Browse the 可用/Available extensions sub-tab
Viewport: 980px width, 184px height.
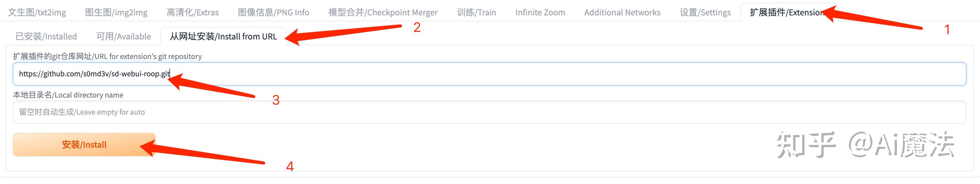point(124,37)
